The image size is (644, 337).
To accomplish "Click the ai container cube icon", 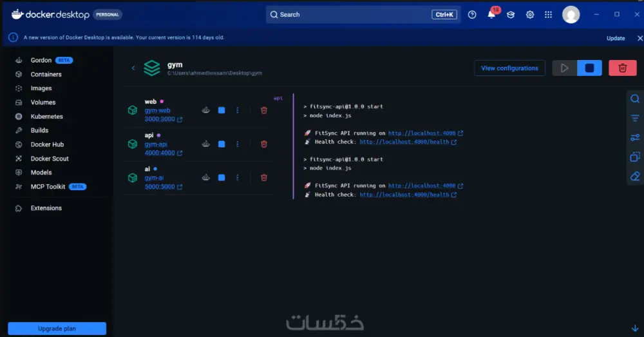I will [x=133, y=178].
